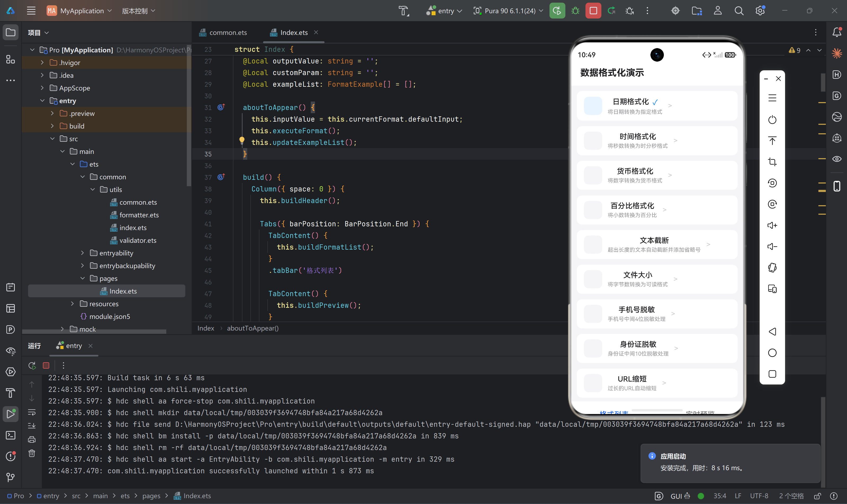Close the Index.ets tab
Screen dimensions: 847x504
coord(316,32)
